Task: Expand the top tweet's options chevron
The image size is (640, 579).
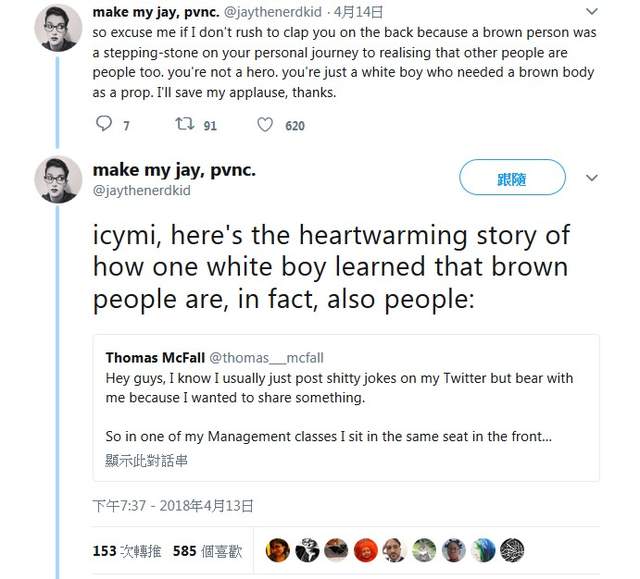Action: click(x=592, y=14)
